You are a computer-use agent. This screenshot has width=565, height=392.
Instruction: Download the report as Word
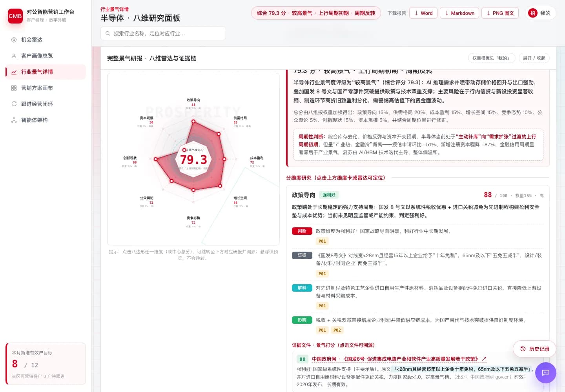click(x=423, y=13)
